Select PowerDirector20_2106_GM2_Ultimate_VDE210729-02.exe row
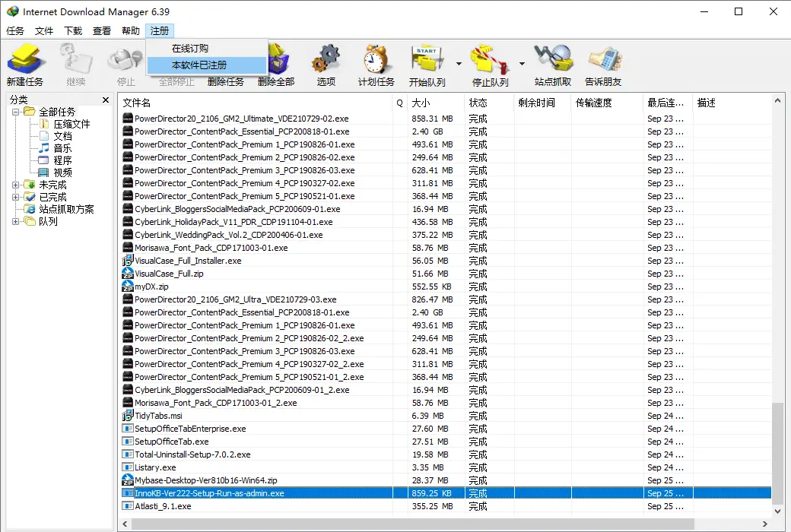Viewport: 791px width, 532px height. pyautogui.click(x=446, y=119)
